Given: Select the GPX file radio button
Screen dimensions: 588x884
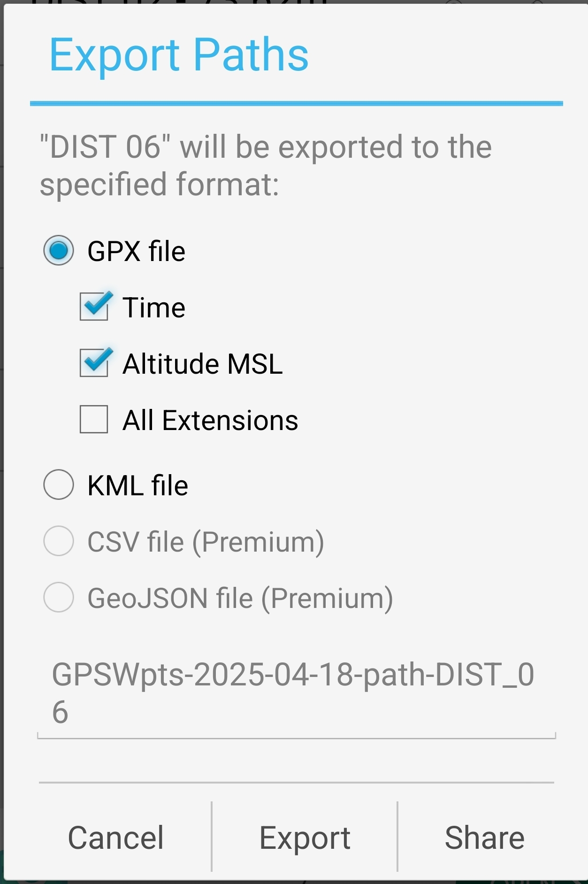Looking at the screenshot, I should pos(59,251).
